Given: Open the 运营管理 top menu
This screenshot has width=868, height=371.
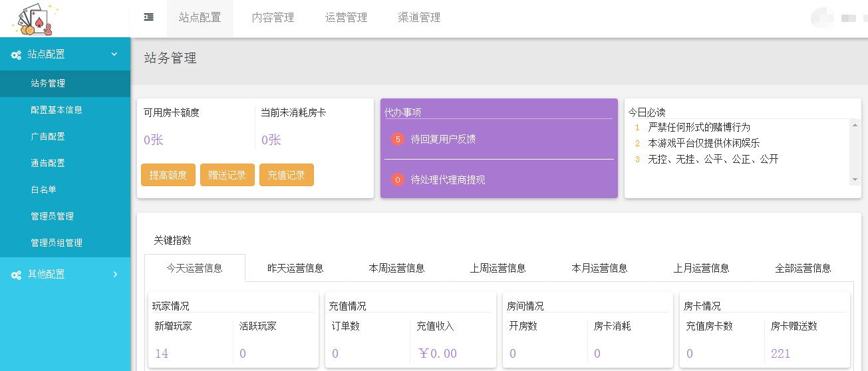Looking at the screenshot, I should [346, 18].
